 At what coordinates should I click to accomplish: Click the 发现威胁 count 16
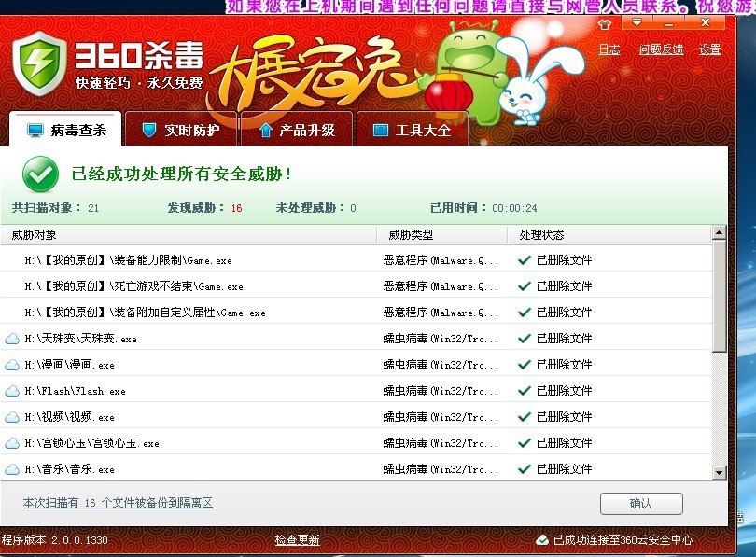pyautogui.click(x=237, y=208)
